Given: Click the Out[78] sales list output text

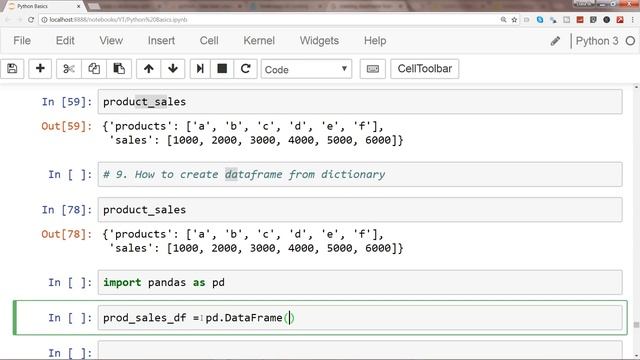Looking at the screenshot, I should (256, 248).
